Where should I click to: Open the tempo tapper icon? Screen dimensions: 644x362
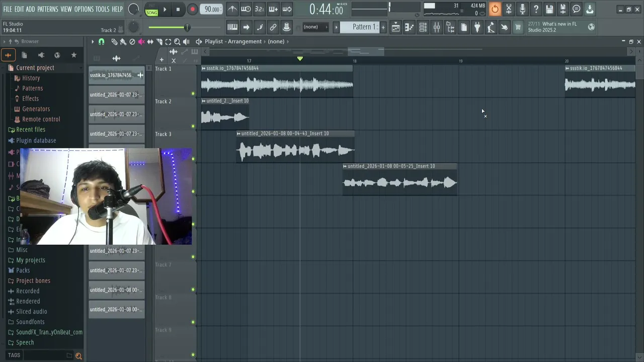click(491, 27)
